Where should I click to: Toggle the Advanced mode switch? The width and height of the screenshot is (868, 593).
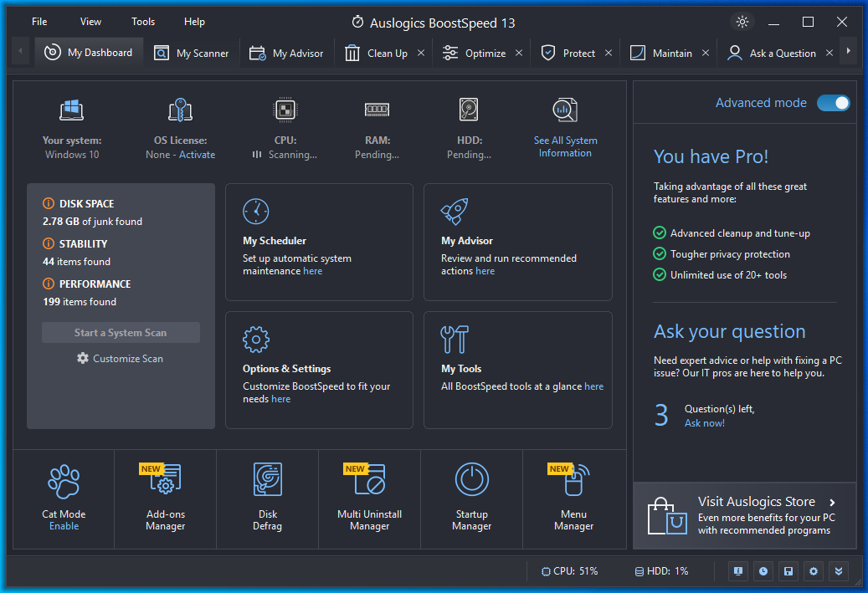tap(833, 103)
